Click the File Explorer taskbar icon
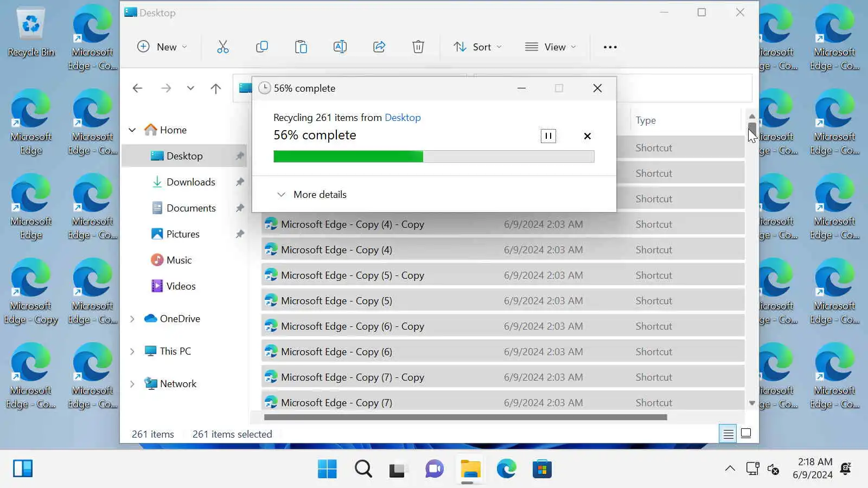The image size is (868, 488). [x=470, y=469]
